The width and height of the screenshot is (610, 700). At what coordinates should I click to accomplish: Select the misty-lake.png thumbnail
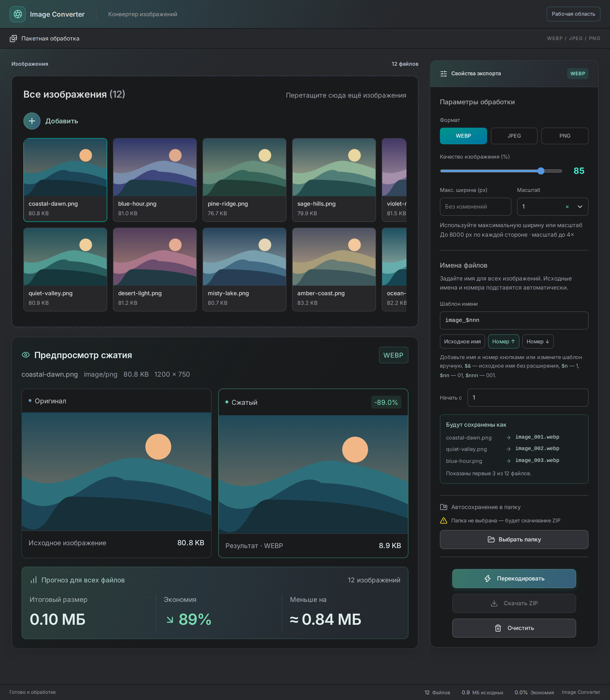pos(244,269)
